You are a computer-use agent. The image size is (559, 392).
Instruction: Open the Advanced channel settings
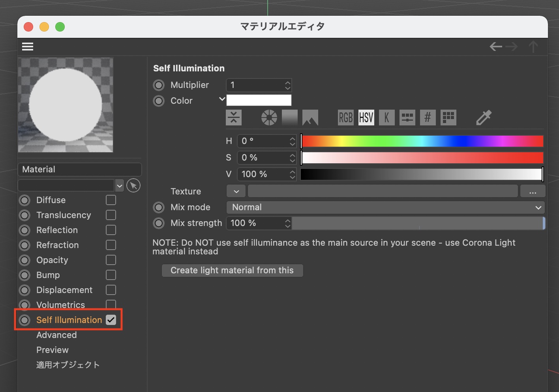point(56,335)
